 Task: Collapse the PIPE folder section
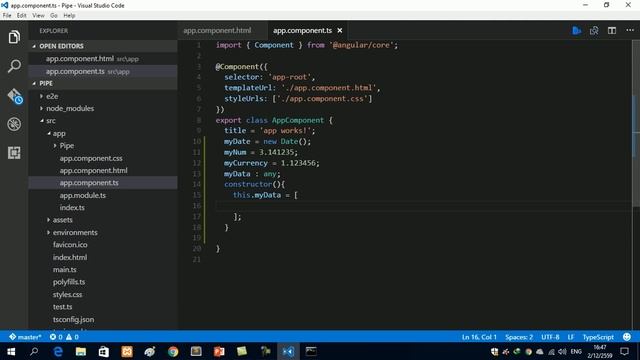point(46,83)
